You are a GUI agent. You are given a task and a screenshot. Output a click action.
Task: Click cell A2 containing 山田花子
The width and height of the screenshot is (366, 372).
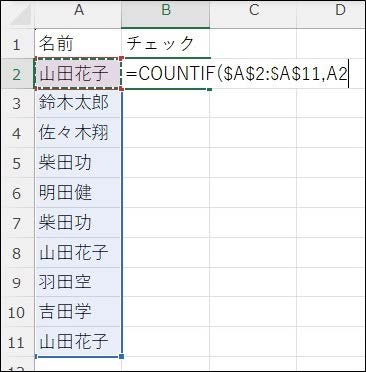click(78, 73)
